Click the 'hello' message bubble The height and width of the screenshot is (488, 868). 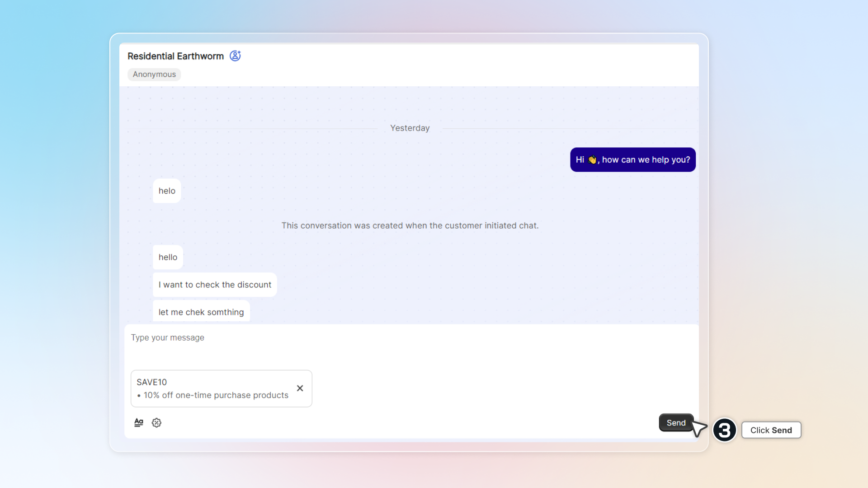click(168, 258)
